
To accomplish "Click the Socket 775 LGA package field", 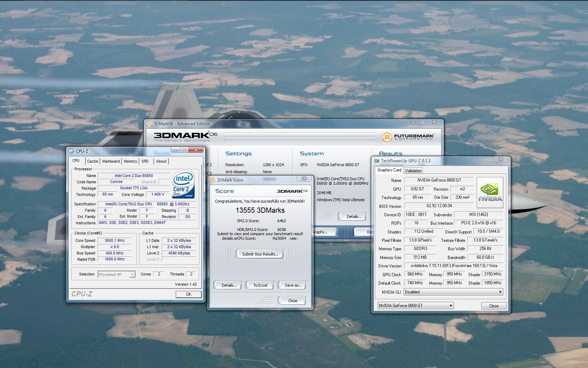I will (x=134, y=188).
